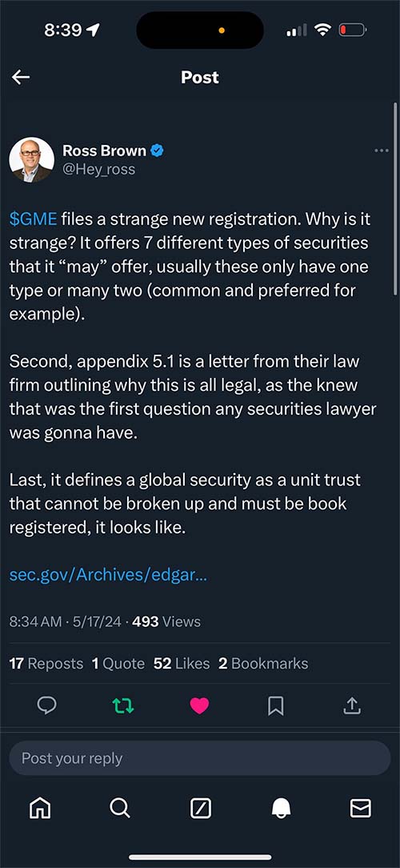Open the @Hey_ross handle profile
This screenshot has height=868, width=400.
point(98,169)
